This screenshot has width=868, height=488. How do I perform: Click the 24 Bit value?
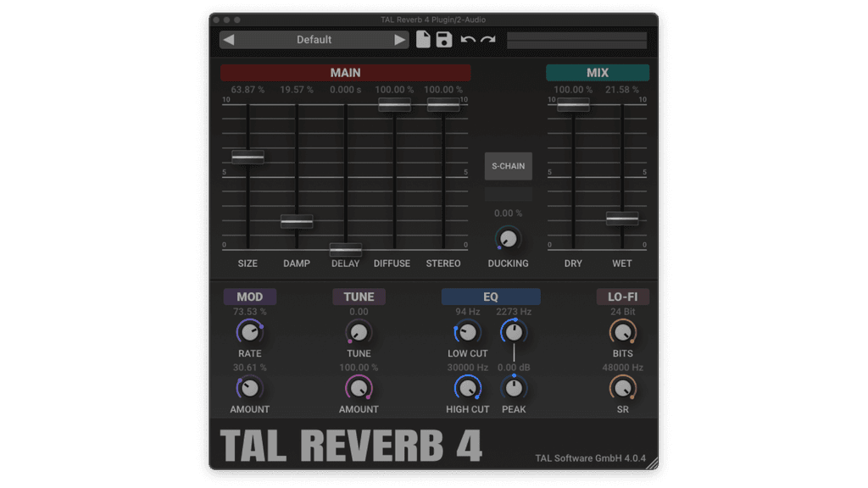[623, 312]
